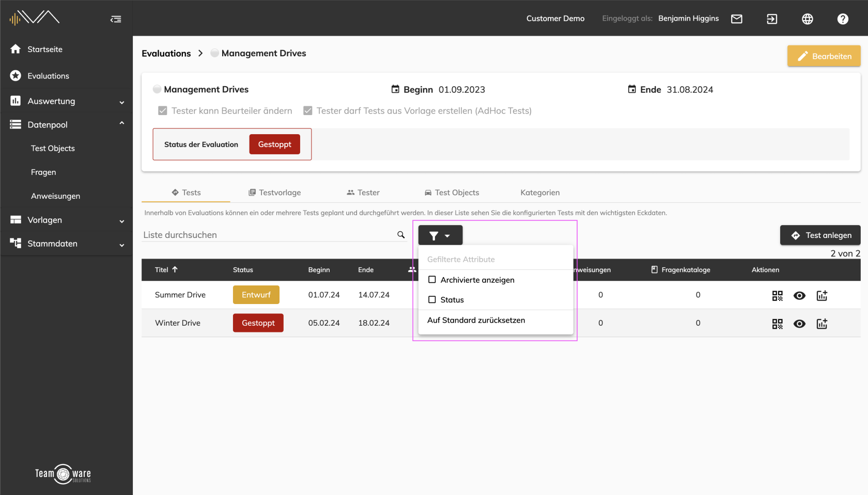Click the Management Drives breadcrumb title
The width and height of the screenshot is (868, 495).
click(x=263, y=54)
